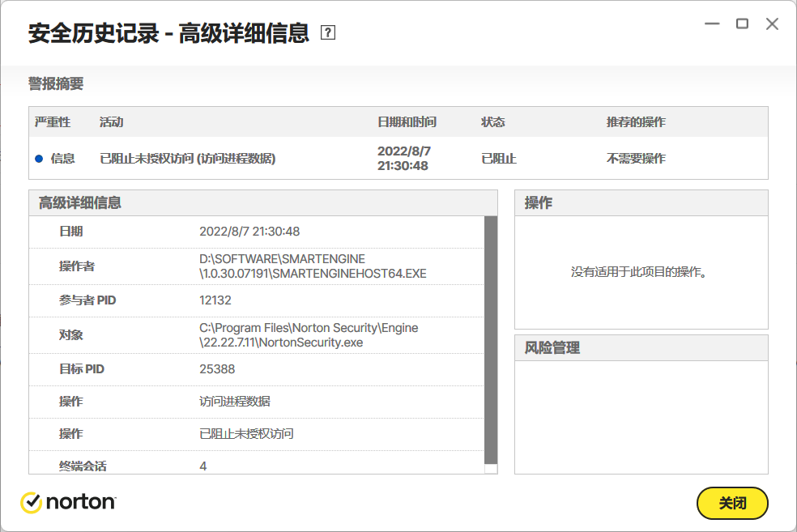Screen dimensions: 797x532
Task: Click the terminal session value 4
Action: click(203, 466)
